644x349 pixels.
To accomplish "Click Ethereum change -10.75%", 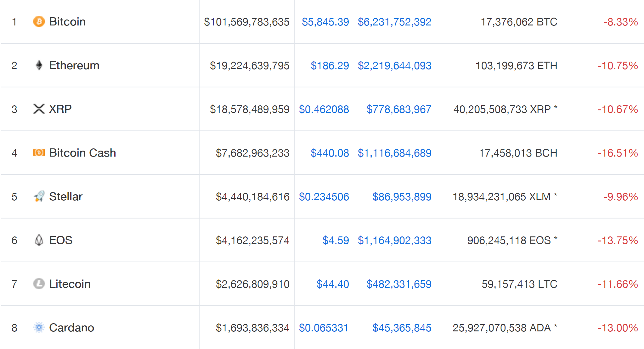I will [618, 65].
